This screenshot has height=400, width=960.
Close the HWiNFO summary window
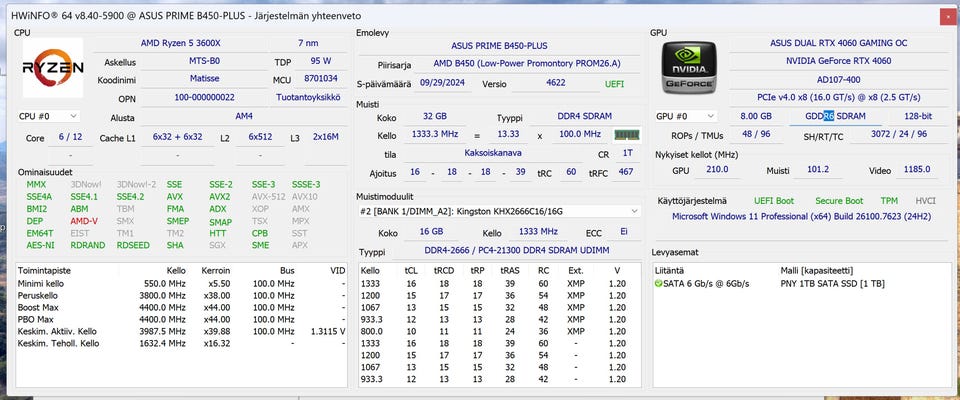[946, 15]
